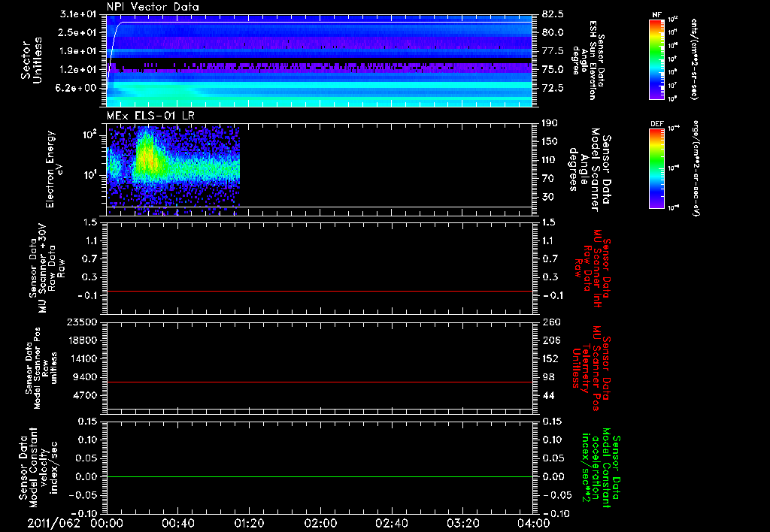Click the red 'MU Scanner Pos Telemetry' label

pyautogui.click(x=592, y=367)
